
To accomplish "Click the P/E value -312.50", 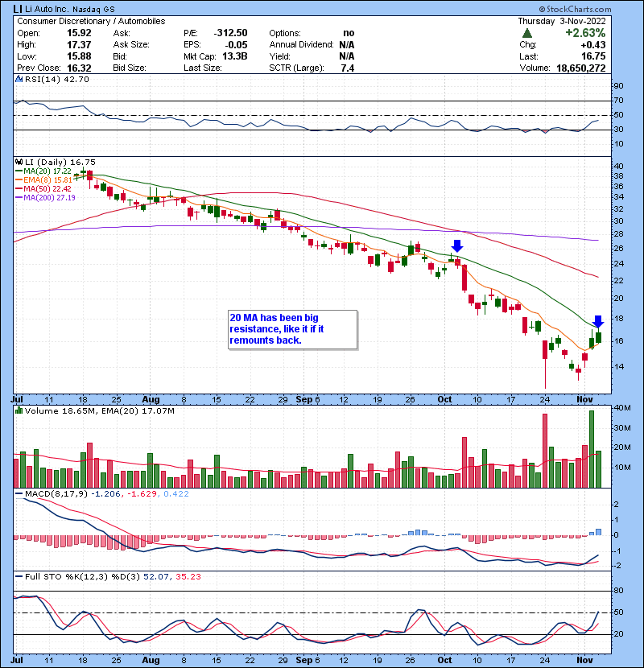I will [230, 33].
